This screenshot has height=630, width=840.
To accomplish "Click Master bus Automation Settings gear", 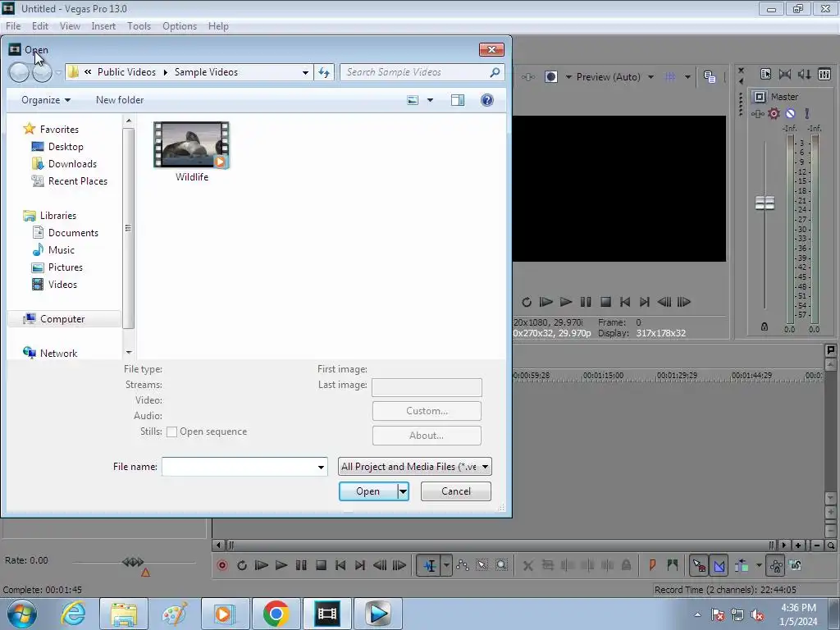I will click(774, 113).
